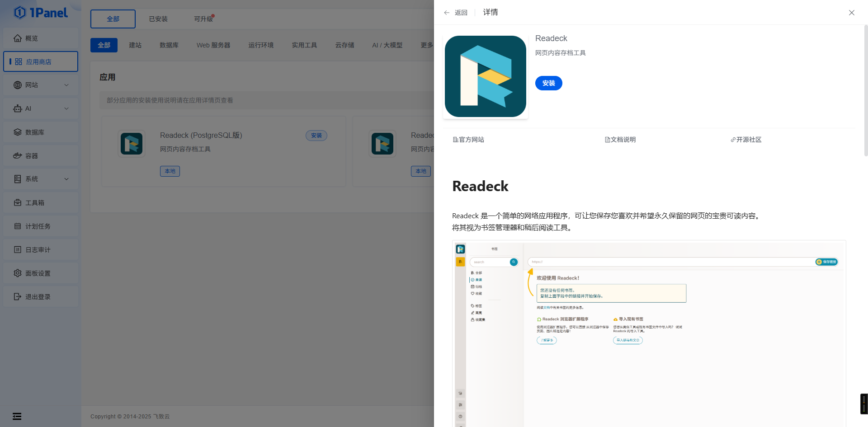Screen dimensions: 868x427
Task: Click the Readeck (PostgreSQL版) title text
Action: pos(201,135)
